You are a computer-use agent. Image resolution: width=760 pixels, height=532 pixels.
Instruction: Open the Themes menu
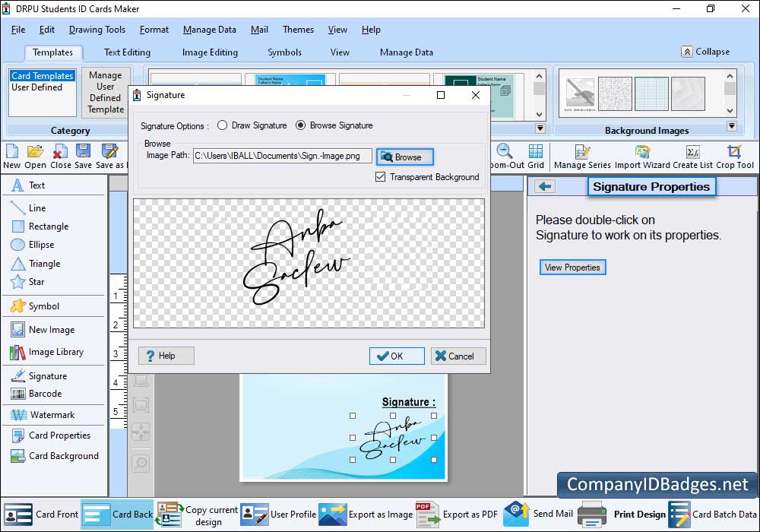298,30
